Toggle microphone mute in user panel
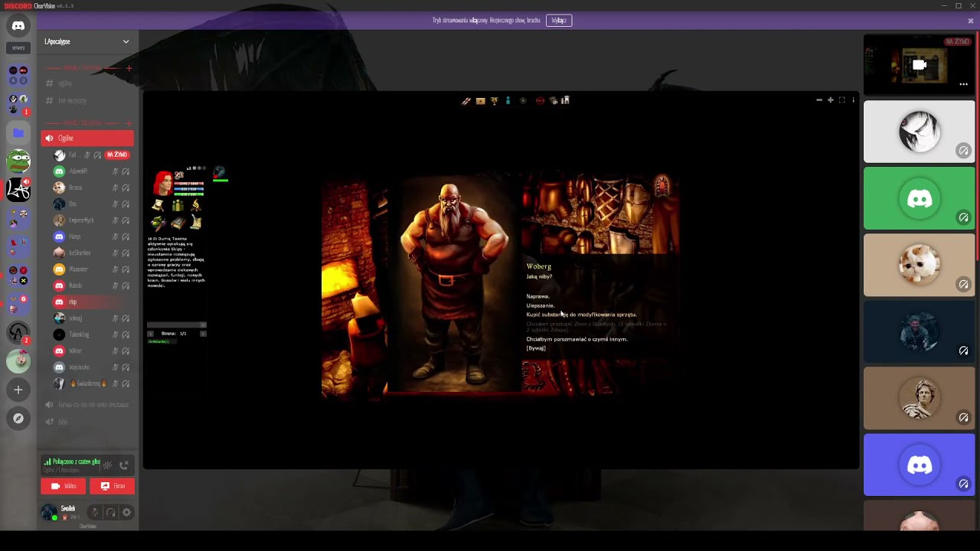Image resolution: width=980 pixels, height=551 pixels. (x=94, y=512)
